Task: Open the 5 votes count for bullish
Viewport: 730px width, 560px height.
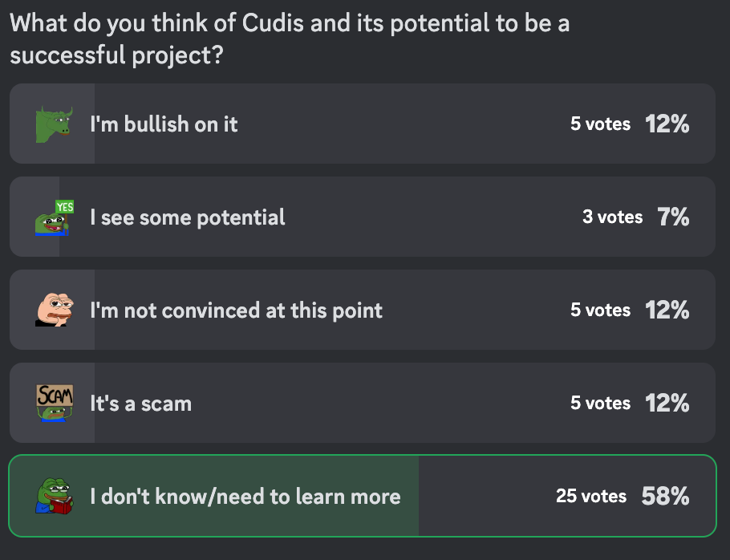Action: click(601, 124)
